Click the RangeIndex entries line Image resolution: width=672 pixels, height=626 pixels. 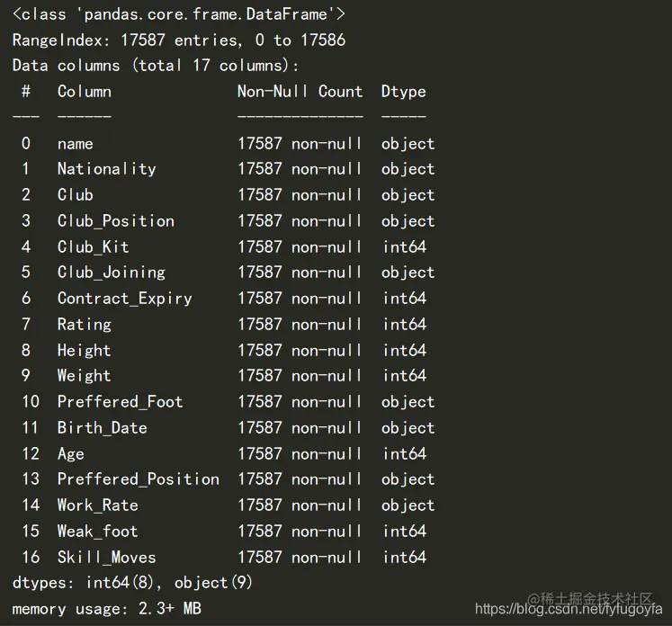tap(179, 40)
